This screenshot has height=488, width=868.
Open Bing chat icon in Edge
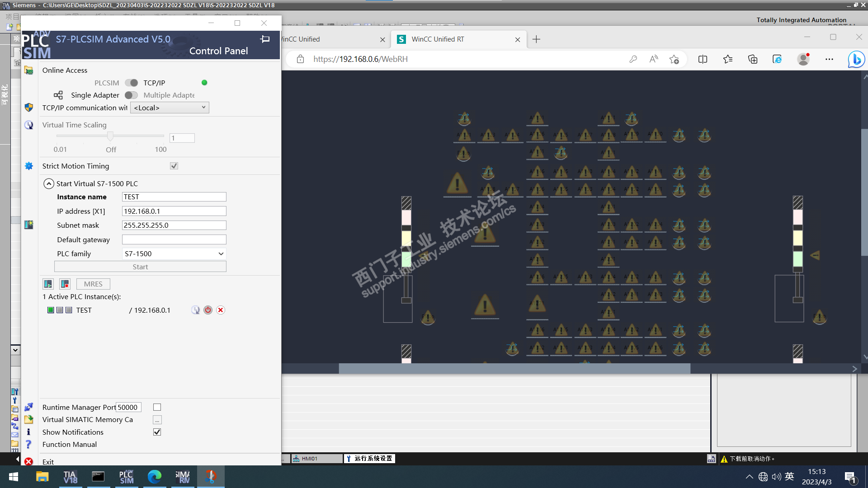(856, 59)
